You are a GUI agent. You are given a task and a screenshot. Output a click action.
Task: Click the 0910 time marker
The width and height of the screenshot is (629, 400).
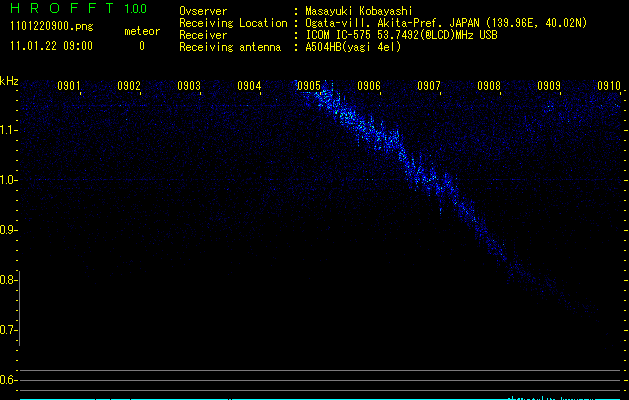point(609,86)
